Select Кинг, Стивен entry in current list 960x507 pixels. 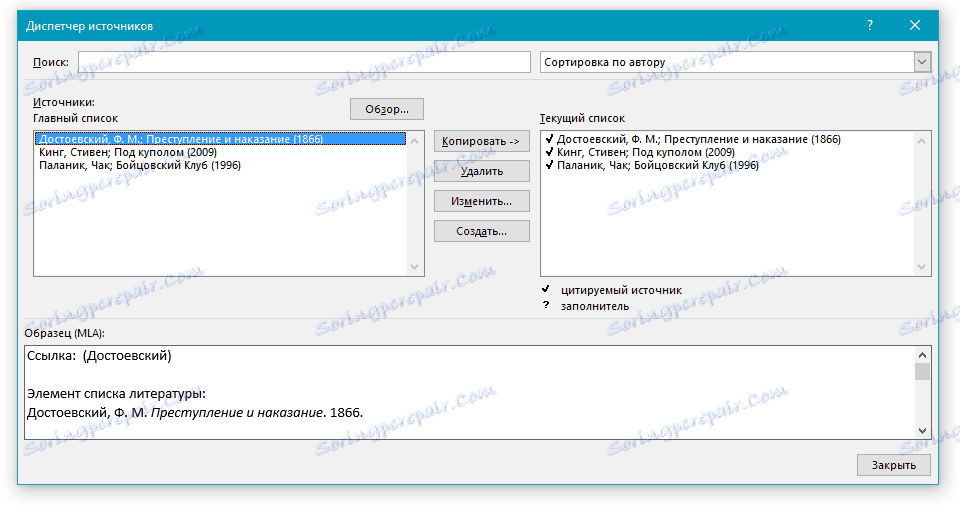pos(646,152)
